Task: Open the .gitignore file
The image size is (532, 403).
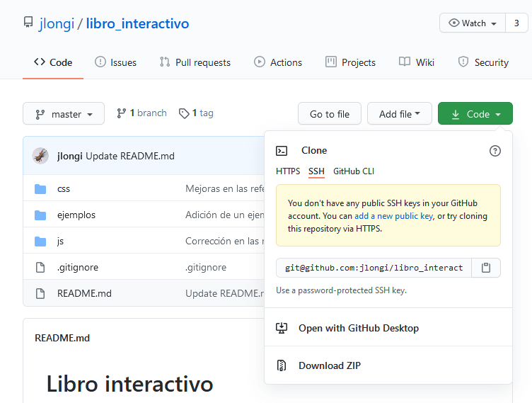Action: point(78,267)
